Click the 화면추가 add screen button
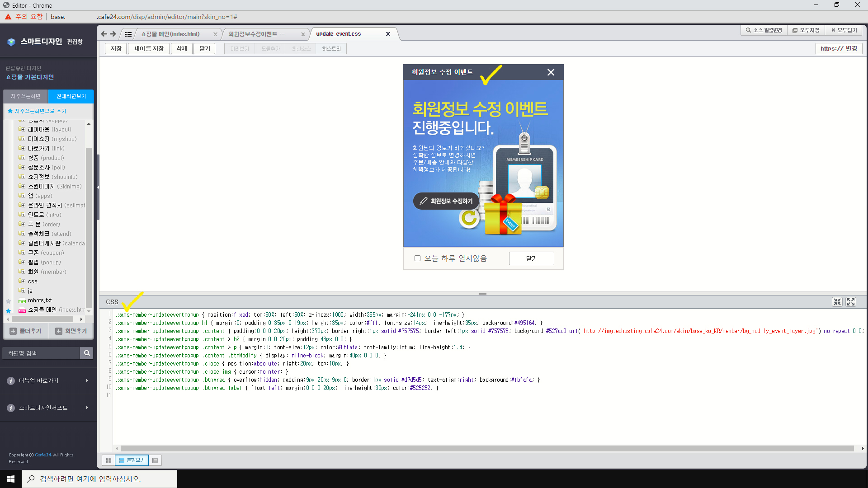Image resolution: width=868 pixels, height=488 pixels. 71,331
